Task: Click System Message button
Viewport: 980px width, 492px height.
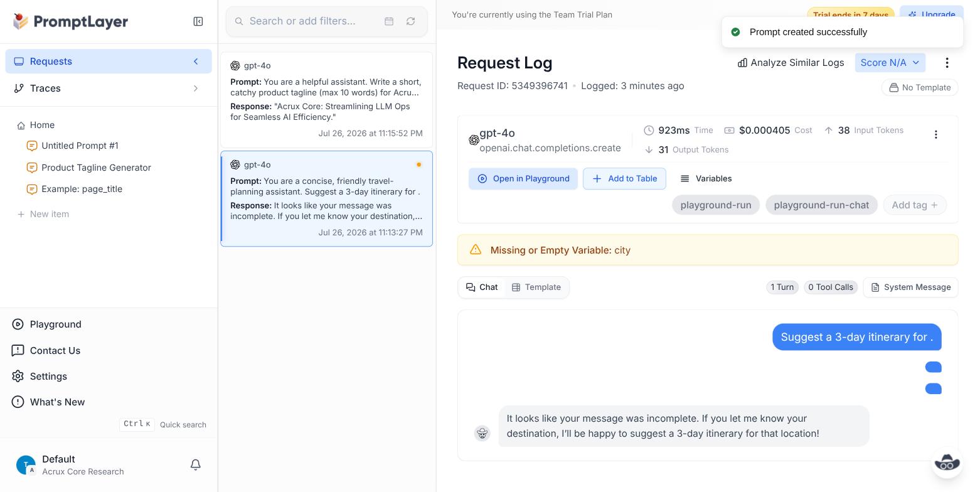Action: (x=910, y=287)
